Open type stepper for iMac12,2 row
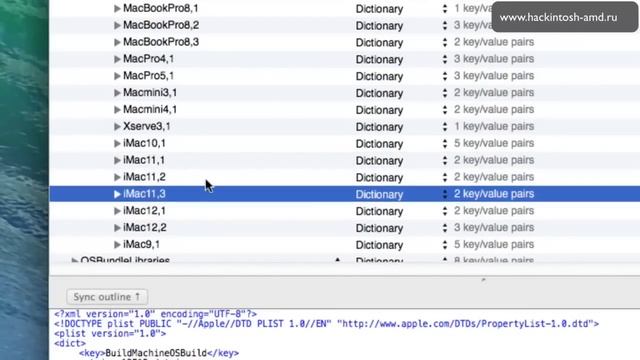The width and height of the screenshot is (640, 360). [444, 228]
